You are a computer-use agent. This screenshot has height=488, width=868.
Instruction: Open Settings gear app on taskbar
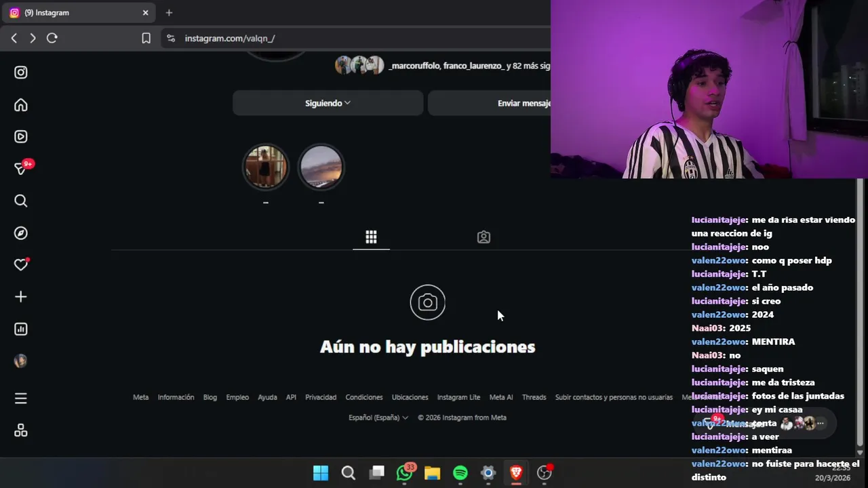pos(488,472)
